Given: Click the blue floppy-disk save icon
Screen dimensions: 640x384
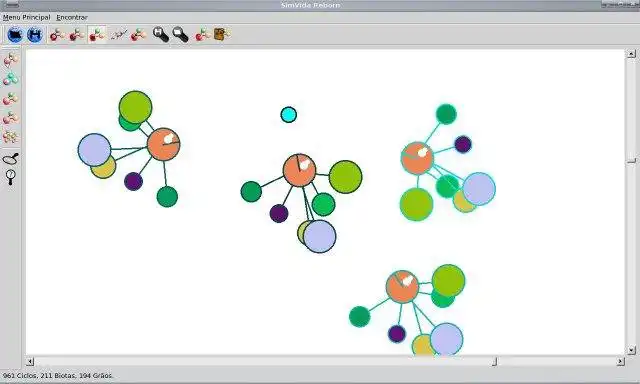Looking at the screenshot, I should coord(35,35).
